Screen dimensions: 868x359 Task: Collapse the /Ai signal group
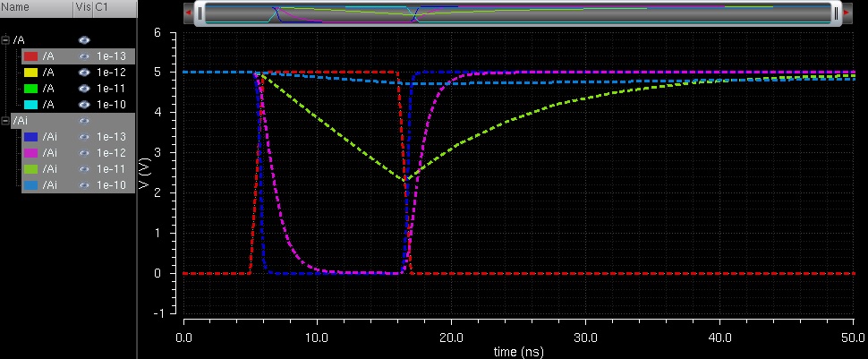click(6, 121)
